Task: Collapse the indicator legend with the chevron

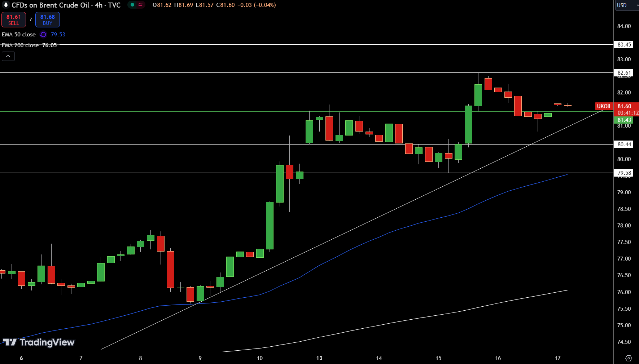Action: point(8,56)
